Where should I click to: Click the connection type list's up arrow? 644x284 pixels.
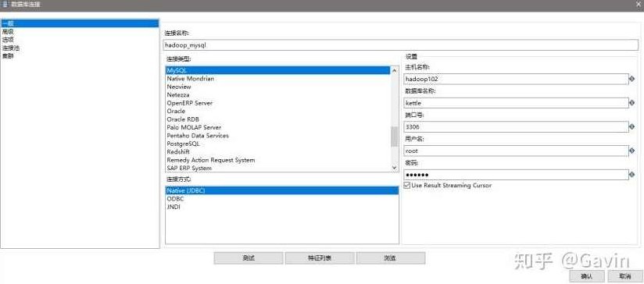[x=395, y=70]
